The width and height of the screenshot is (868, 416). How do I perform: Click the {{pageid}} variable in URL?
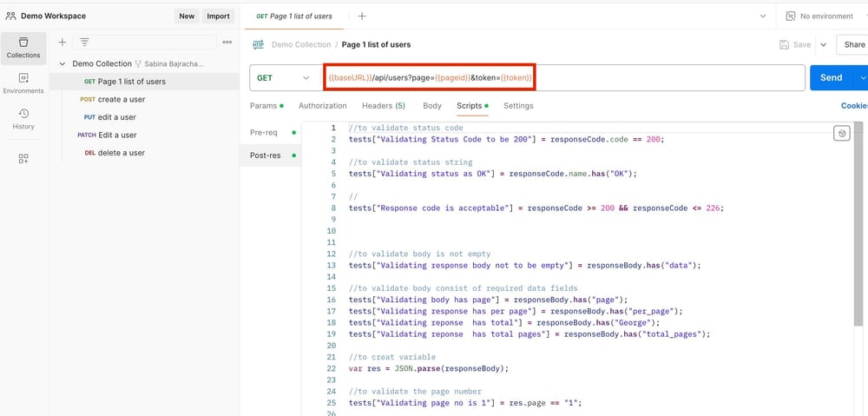click(x=453, y=78)
